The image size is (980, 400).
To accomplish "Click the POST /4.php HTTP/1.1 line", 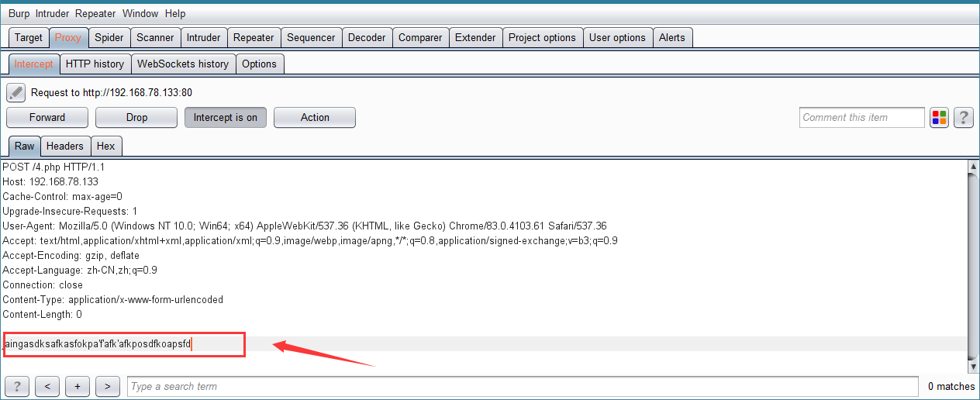I will 53,167.
